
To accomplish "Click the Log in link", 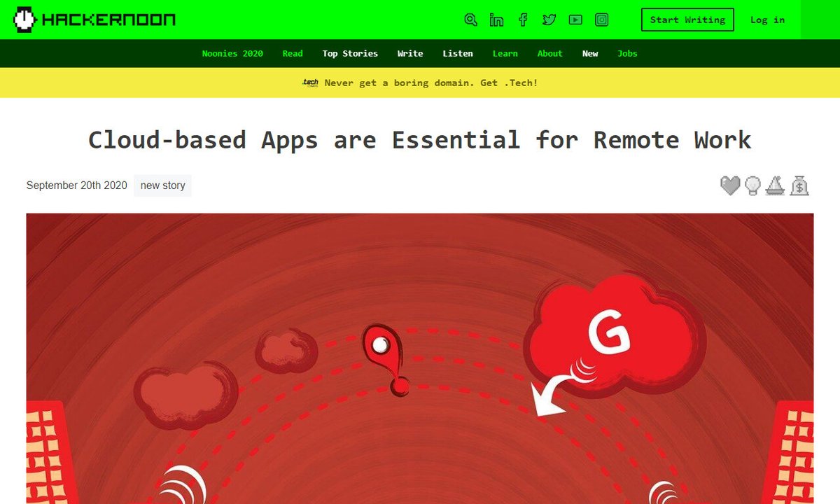I will (x=767, y=20).
